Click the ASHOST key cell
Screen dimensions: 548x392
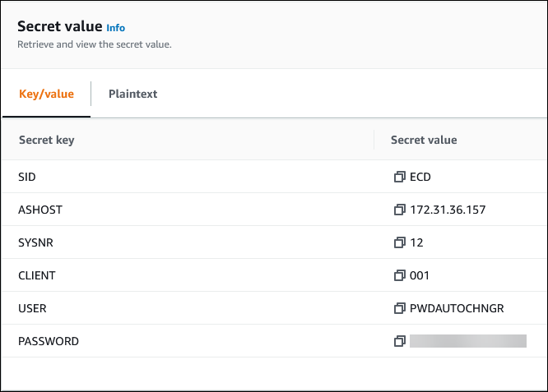40,210
